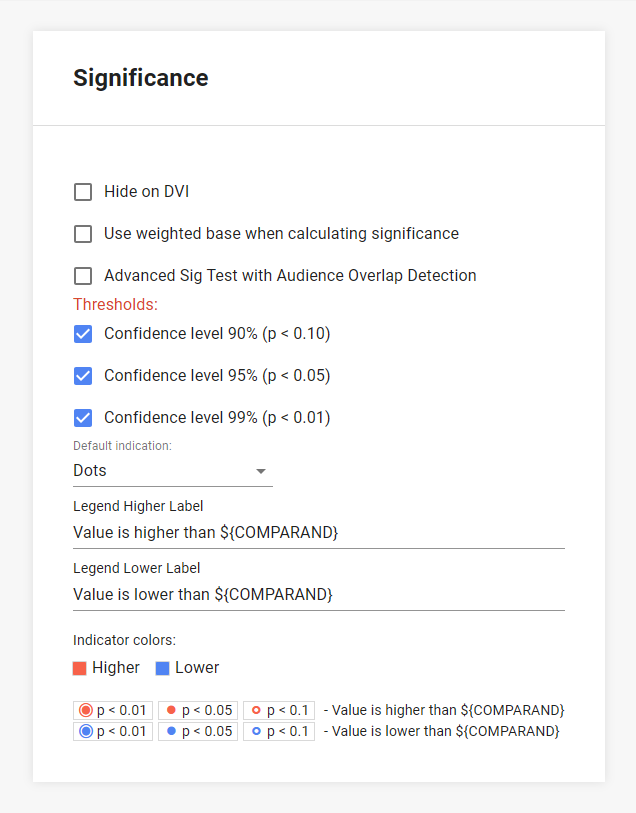636x813 pixels.
Task: Click the blue p < 0.1 hollow dot icon
Action: tap(256, 731)
